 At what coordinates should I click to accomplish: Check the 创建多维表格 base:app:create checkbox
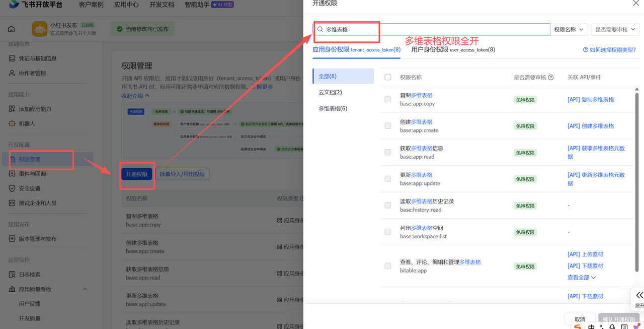[x=387, y=126]
